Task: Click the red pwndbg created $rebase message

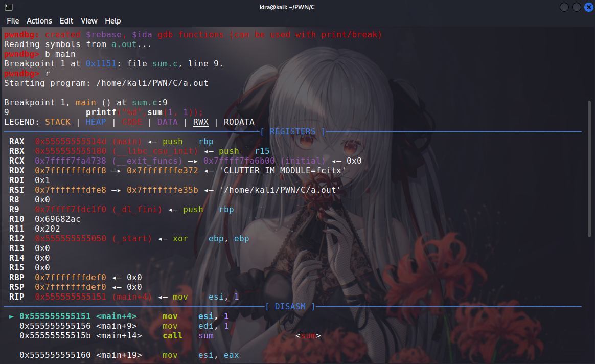Action: tap(193, 35)
